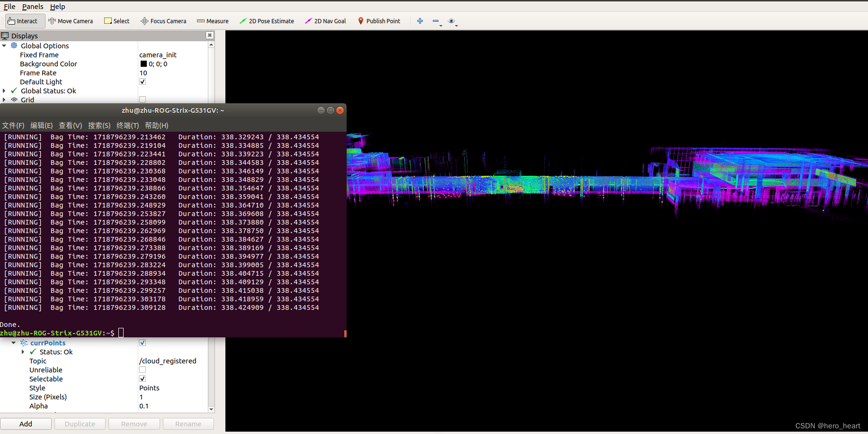The height and width of the screenshot is (434, 868).
Task: Disable the Selectable checkbox
Action: click(143, 379)
